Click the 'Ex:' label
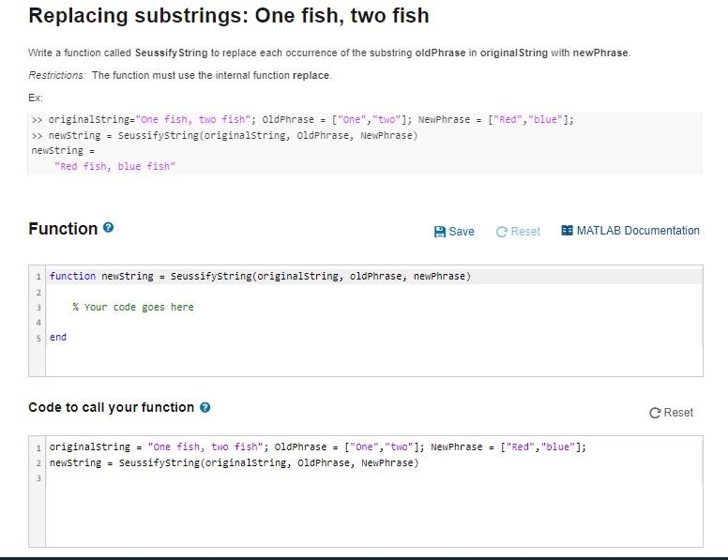The width and height of the screenshot is (728, 560). (x=36, y=98)
